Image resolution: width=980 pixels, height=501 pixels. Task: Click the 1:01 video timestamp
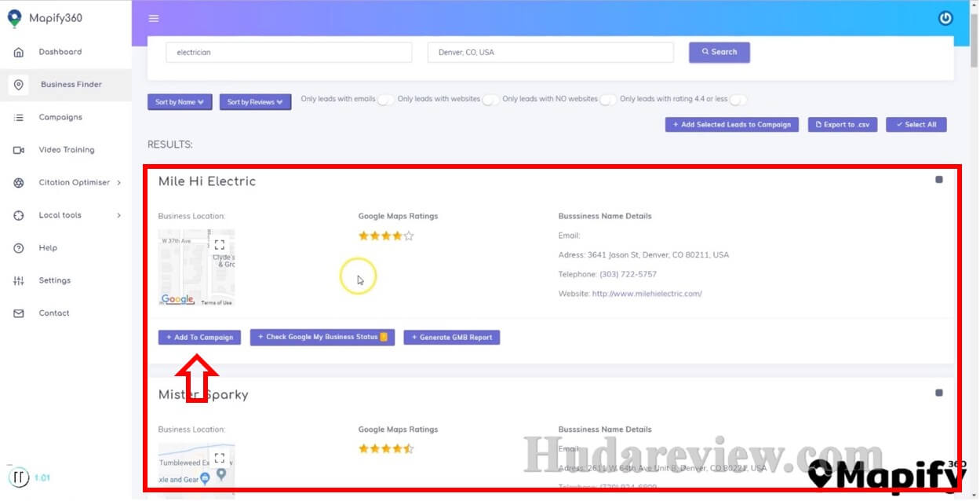42,477
